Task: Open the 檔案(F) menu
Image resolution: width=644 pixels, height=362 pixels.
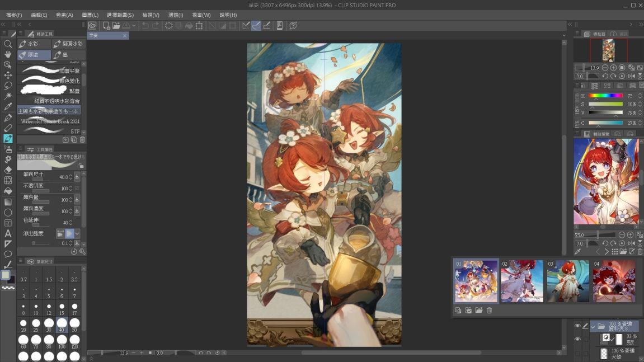Action: pos(14,15)
